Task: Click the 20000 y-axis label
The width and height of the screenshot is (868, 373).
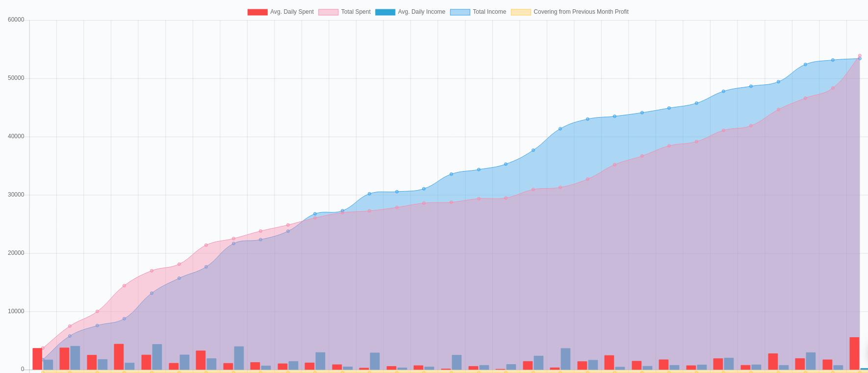Action: point(16,253)
